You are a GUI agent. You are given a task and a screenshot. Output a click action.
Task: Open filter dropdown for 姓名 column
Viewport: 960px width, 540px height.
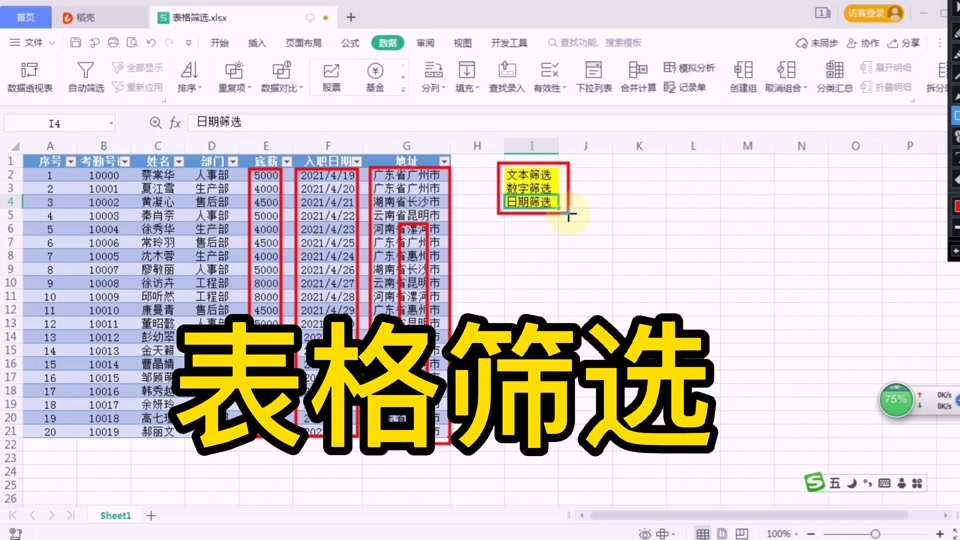point(179,162)
